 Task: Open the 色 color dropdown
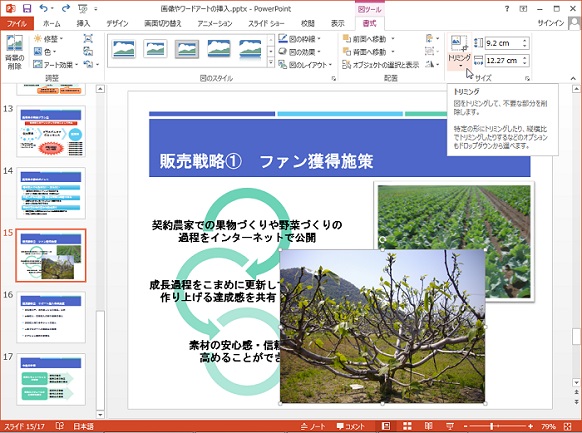(x=45, y=52)
